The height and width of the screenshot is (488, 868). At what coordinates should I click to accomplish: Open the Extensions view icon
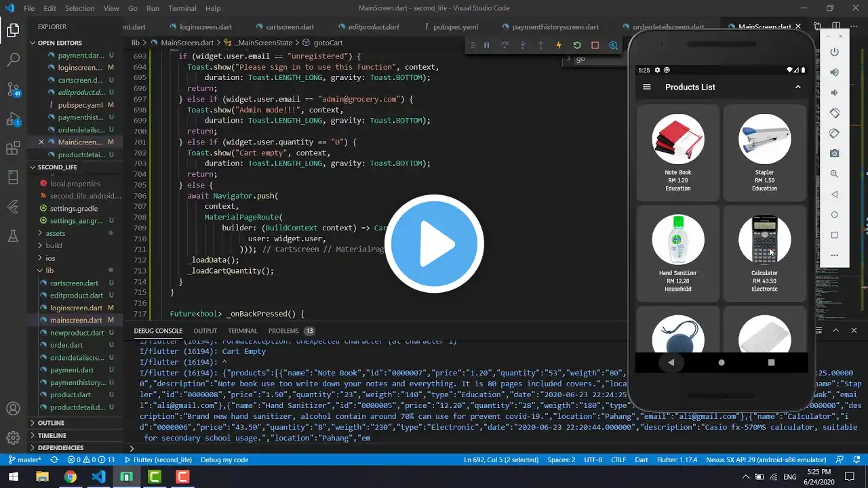(x=13, y=148)
